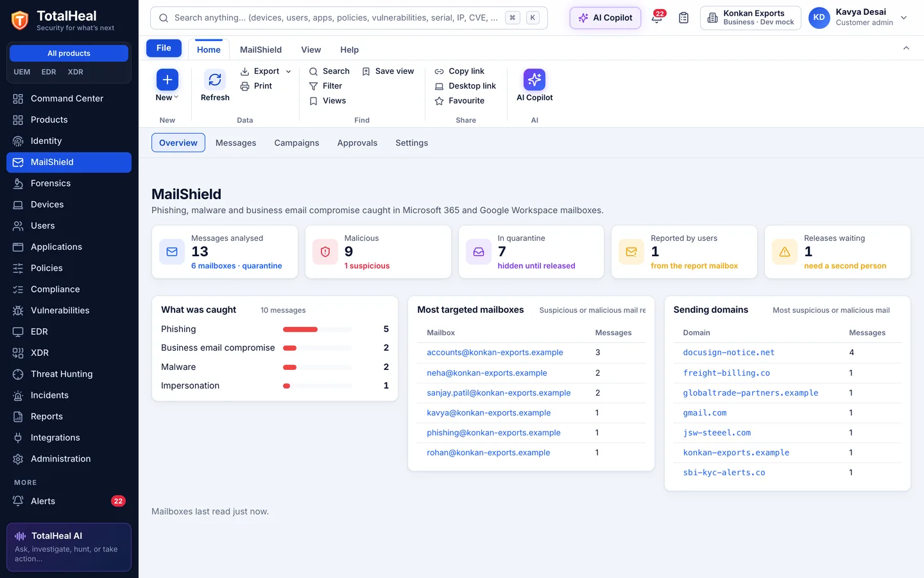Click Search in the Find group
This screenshot has height=578, width=924.
pos(329,71)
